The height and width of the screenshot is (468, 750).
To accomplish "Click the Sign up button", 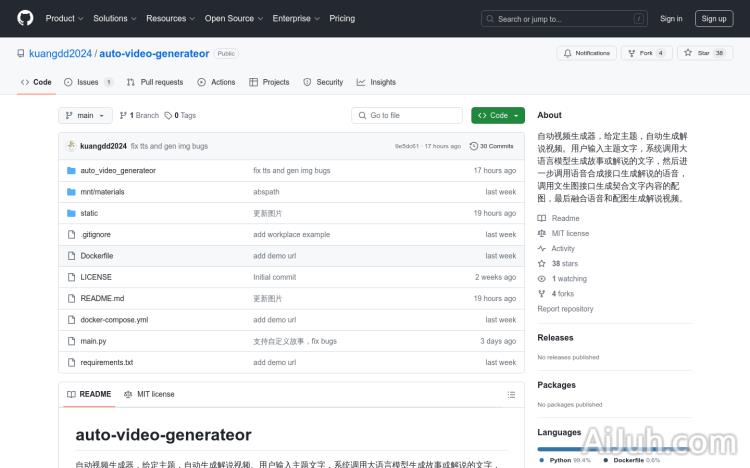I will click(714, 18).
